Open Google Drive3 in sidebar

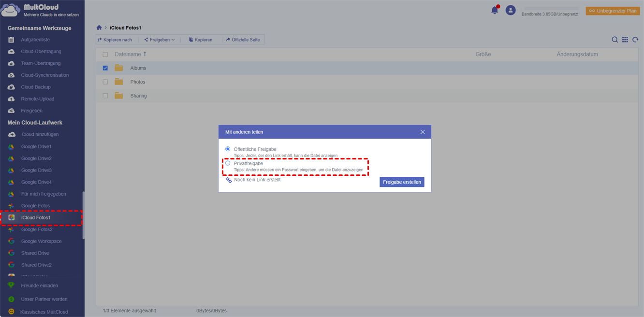(x=36, y=170)
